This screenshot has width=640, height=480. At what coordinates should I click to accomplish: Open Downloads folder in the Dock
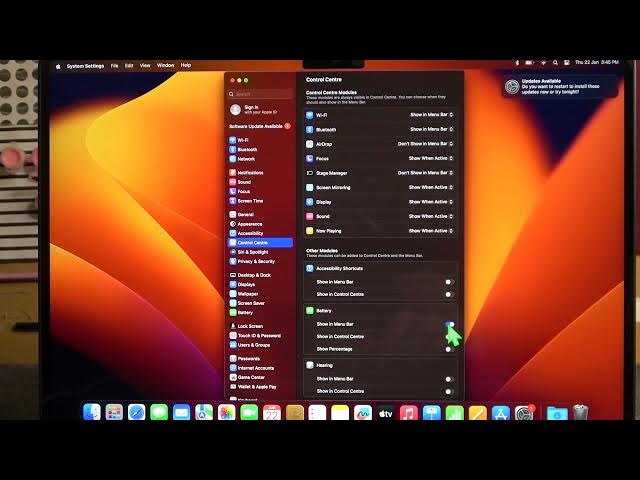click(x=557, y=412)
